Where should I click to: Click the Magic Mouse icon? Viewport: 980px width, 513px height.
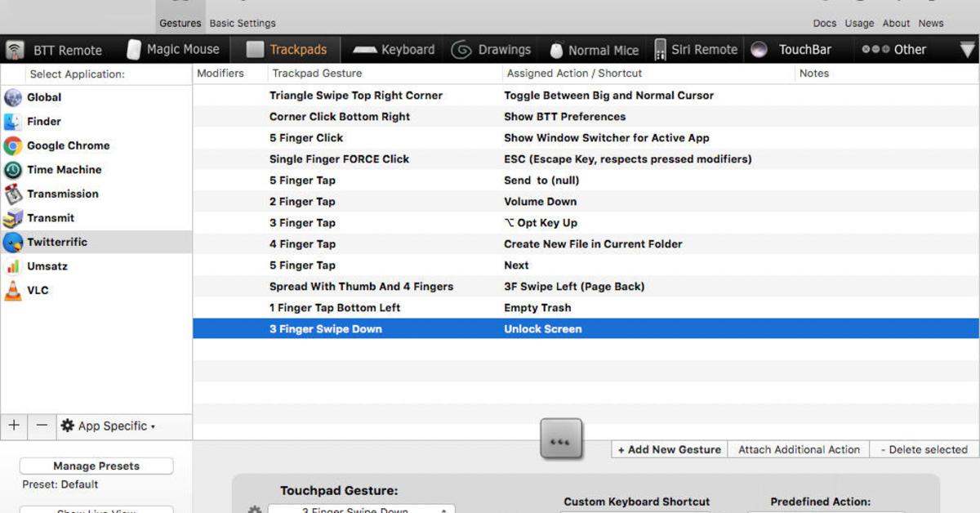(133, 50)
